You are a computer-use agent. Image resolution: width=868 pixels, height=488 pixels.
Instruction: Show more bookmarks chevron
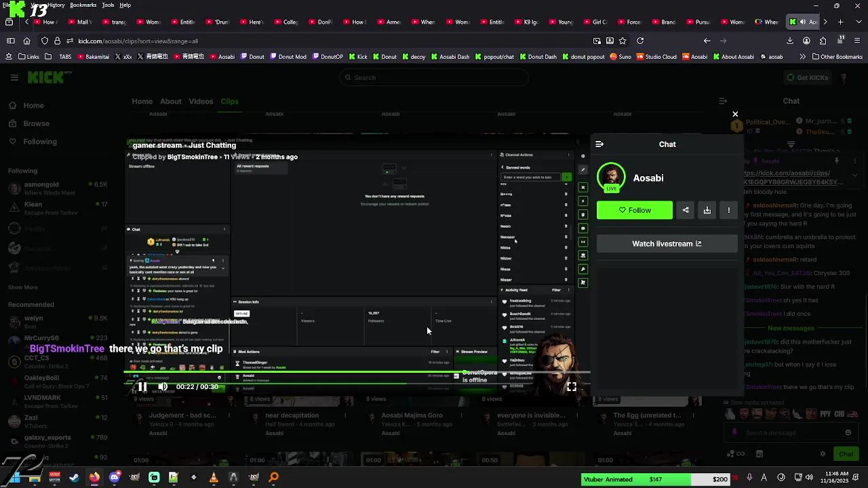coord(802,57)
